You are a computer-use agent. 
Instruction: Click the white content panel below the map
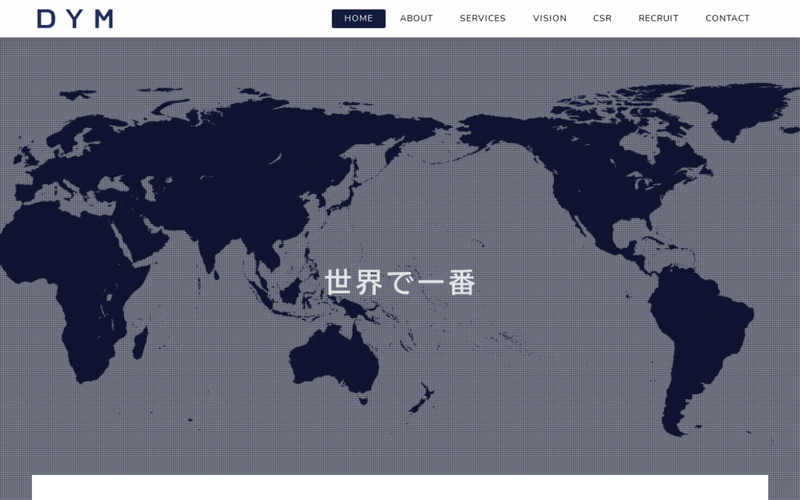point(400,488)
